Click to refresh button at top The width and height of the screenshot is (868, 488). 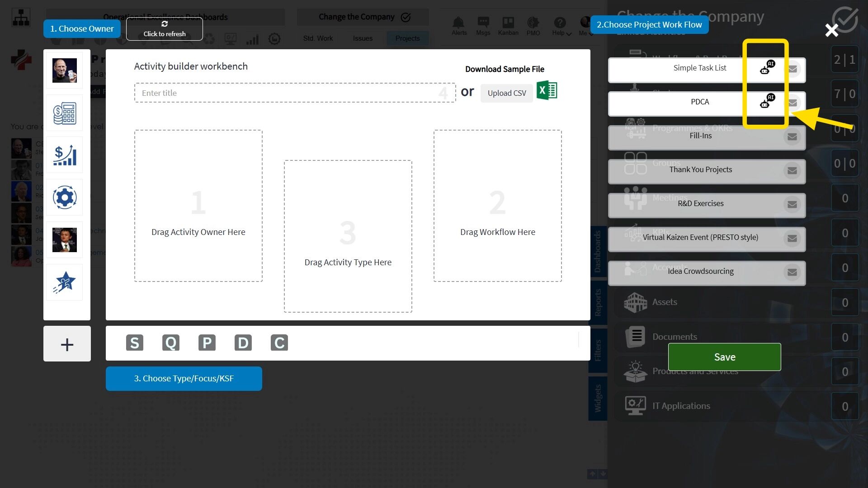164,29
